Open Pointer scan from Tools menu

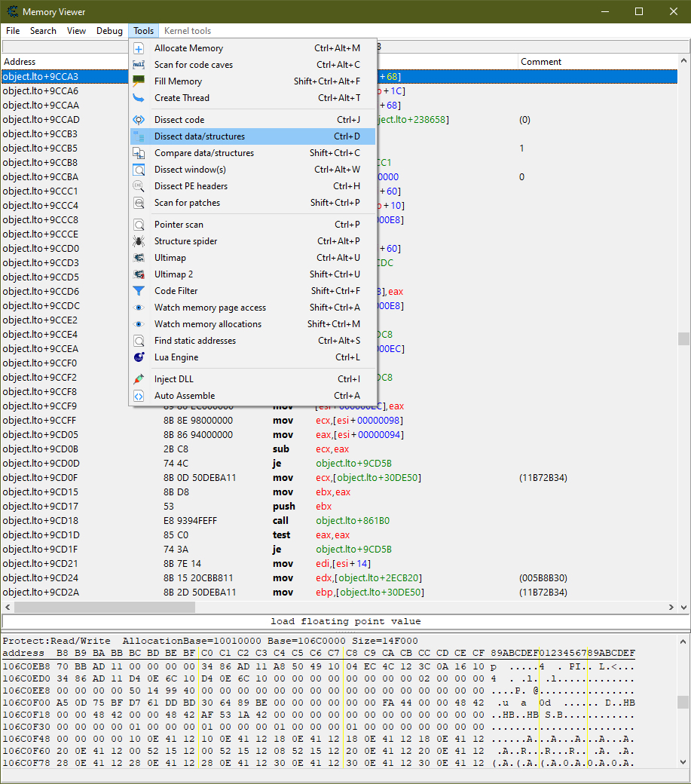pos(179,225)
